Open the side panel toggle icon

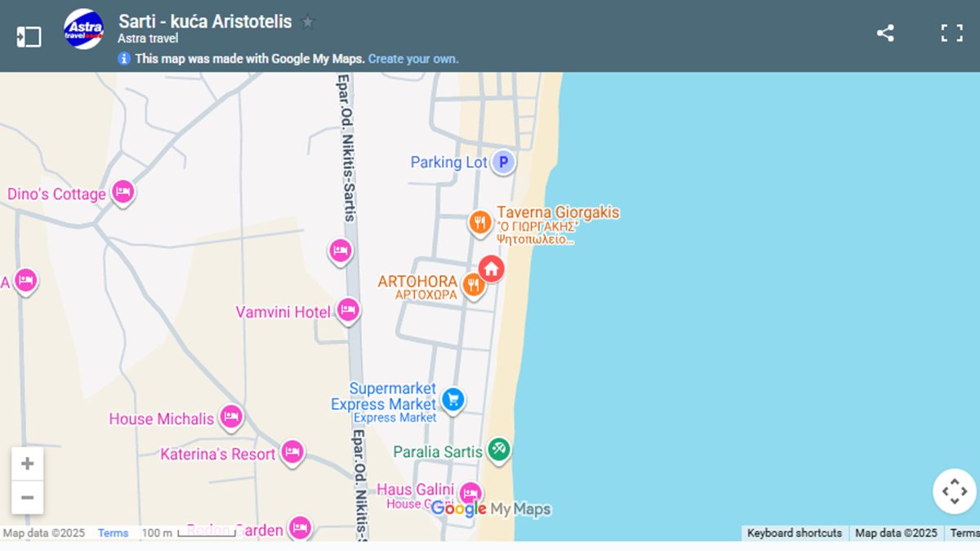click(29, 36)
